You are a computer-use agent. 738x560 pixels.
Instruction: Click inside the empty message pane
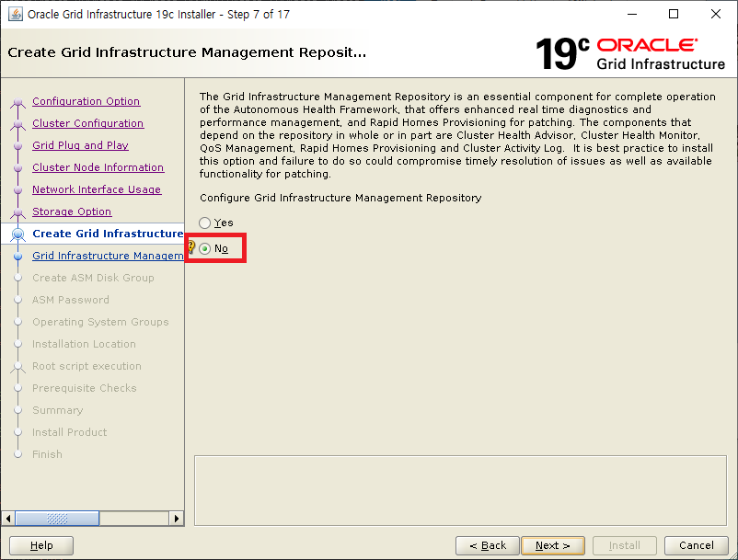tap(460, 490)
